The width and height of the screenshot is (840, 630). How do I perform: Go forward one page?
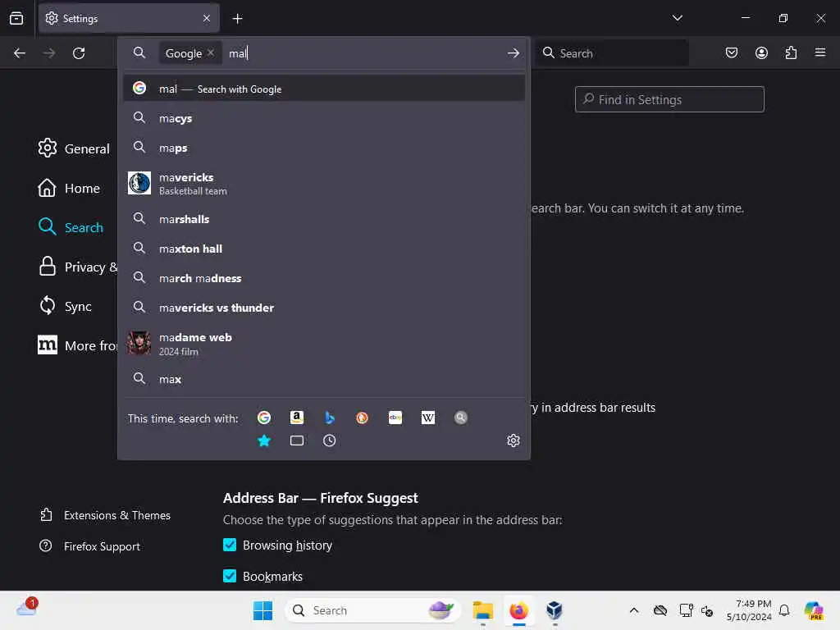tap(49, 53)
